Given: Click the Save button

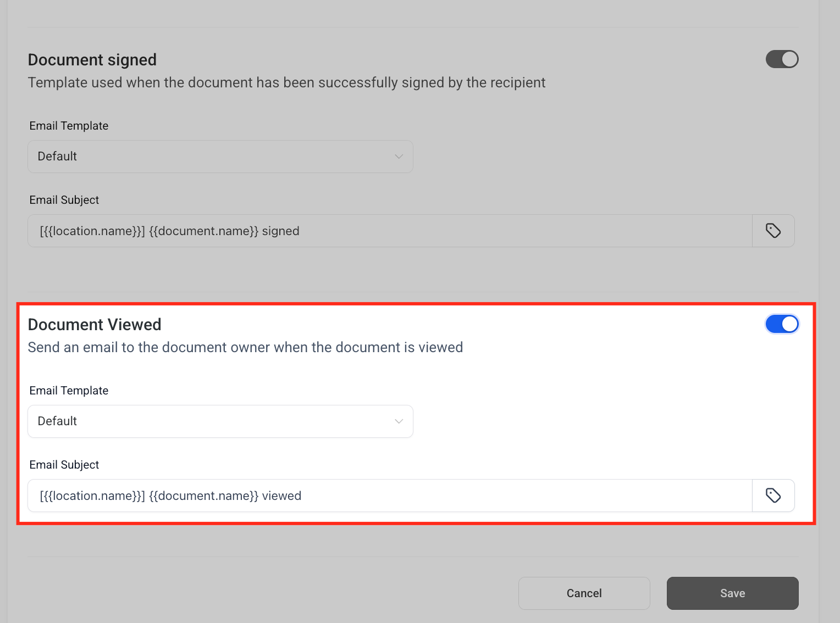Looking at the screenshot, I should [x=732, y=593].
